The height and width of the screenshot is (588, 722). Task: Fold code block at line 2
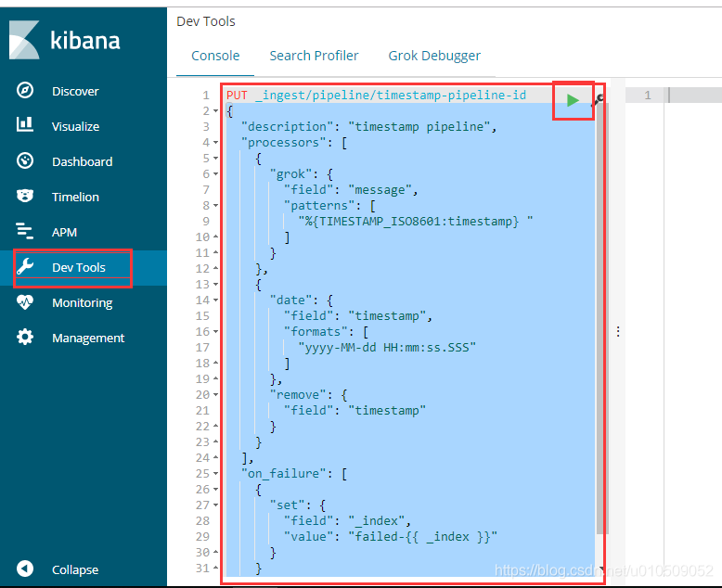[x=215, y=111]
